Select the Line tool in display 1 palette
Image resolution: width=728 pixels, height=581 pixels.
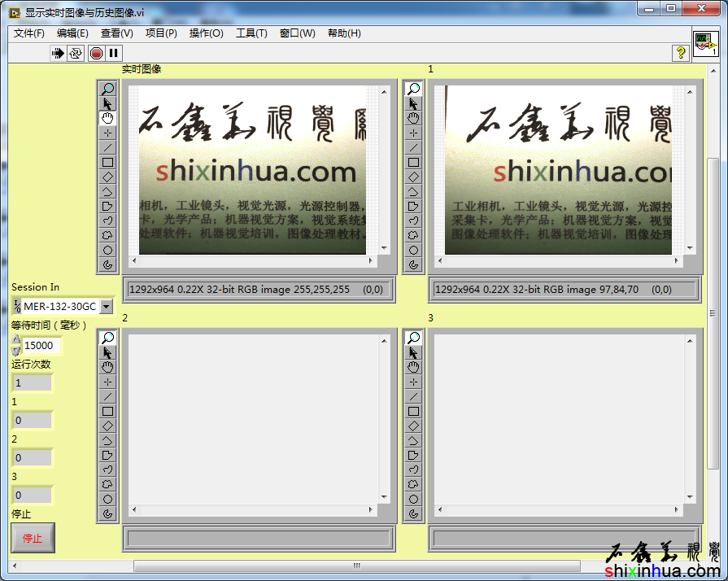point(414,147)
